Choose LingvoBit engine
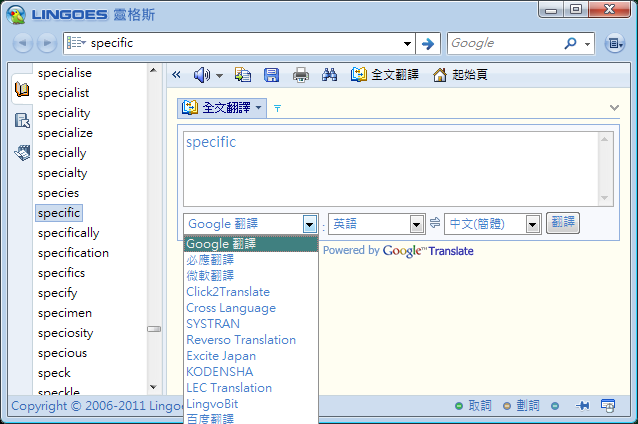This screenshot has width=638, height=424. [251, 404]
